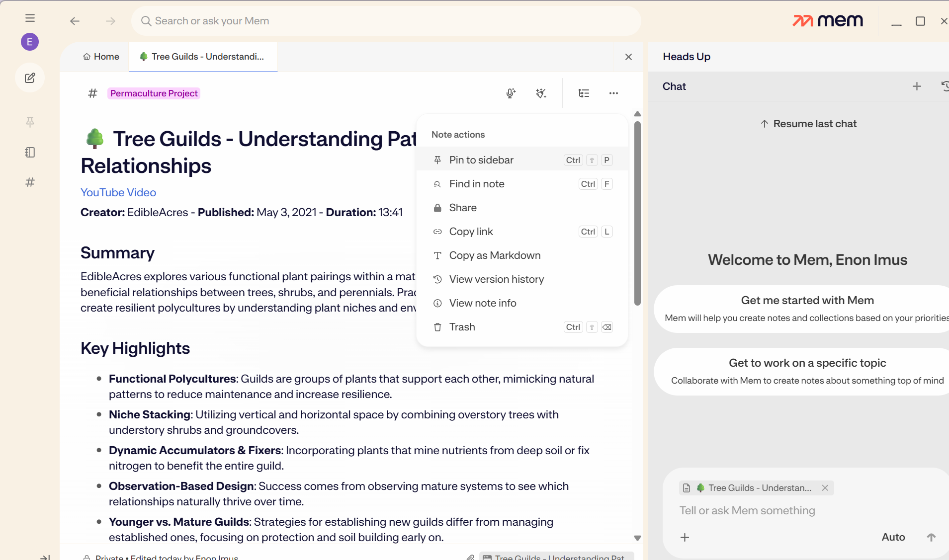This screenshot has height=560, width=949.
Task: Start a new chat with plus icon
Action: point(917,86)
